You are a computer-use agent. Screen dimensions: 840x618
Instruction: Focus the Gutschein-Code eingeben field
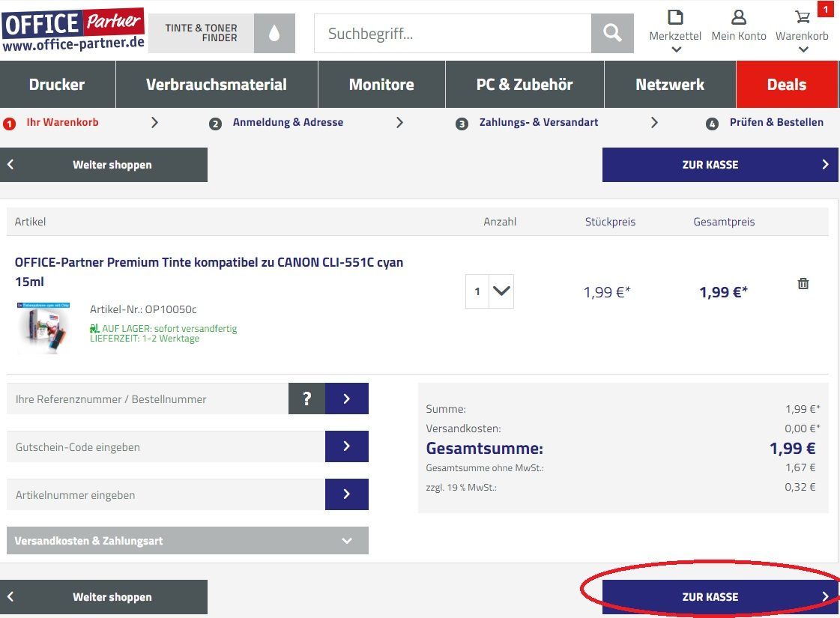tap(166, 446)
